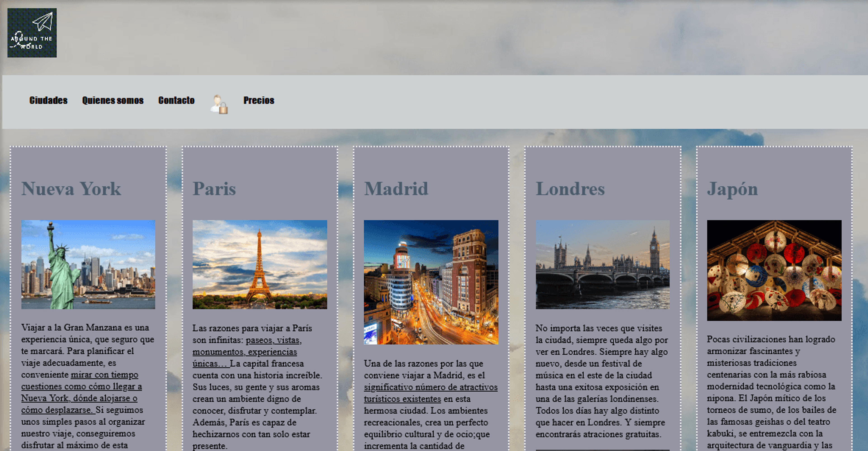Click the Westminster Bridge London picture
868x451 pixels.
point(602,265)
